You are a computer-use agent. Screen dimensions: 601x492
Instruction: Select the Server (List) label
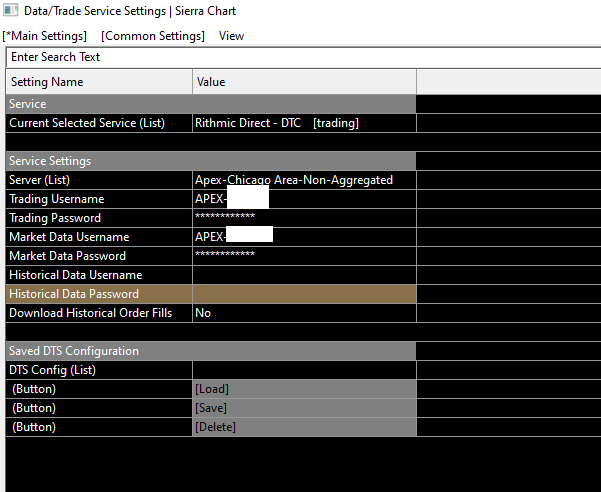click(39, 180)
